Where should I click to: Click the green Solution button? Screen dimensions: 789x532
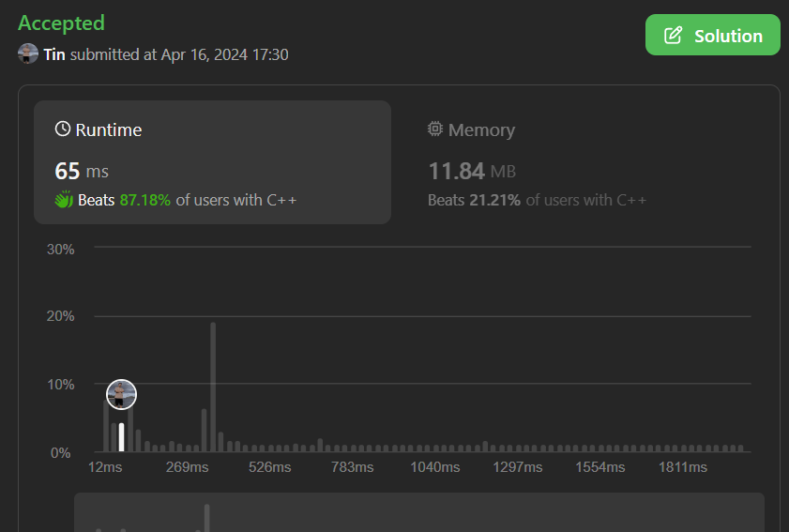712,36
